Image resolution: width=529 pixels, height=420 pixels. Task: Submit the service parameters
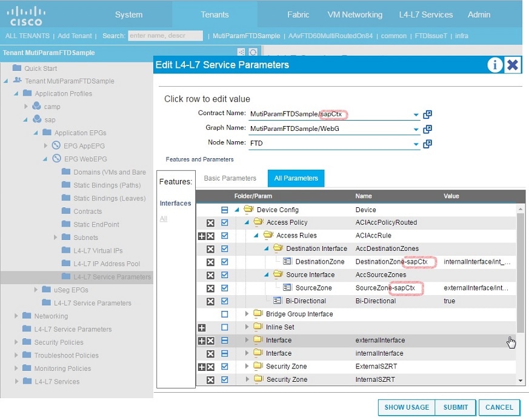click(456, 407)
